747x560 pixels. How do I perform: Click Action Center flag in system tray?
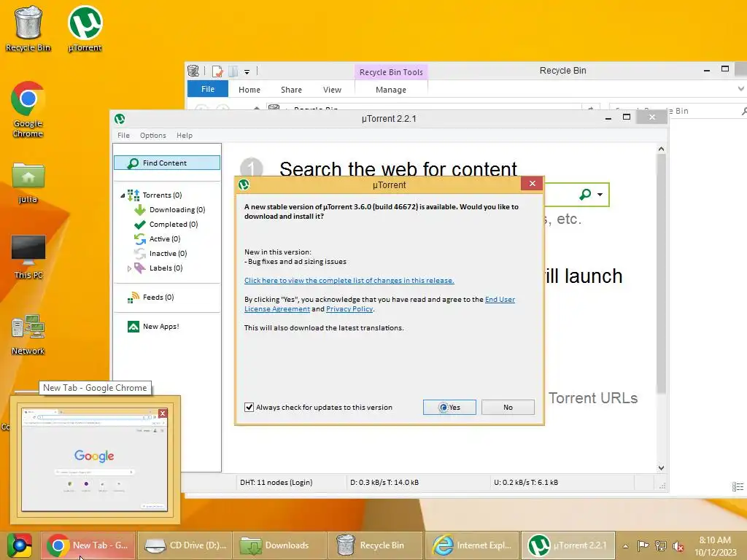pyautogui.click(x=643, y=545)
